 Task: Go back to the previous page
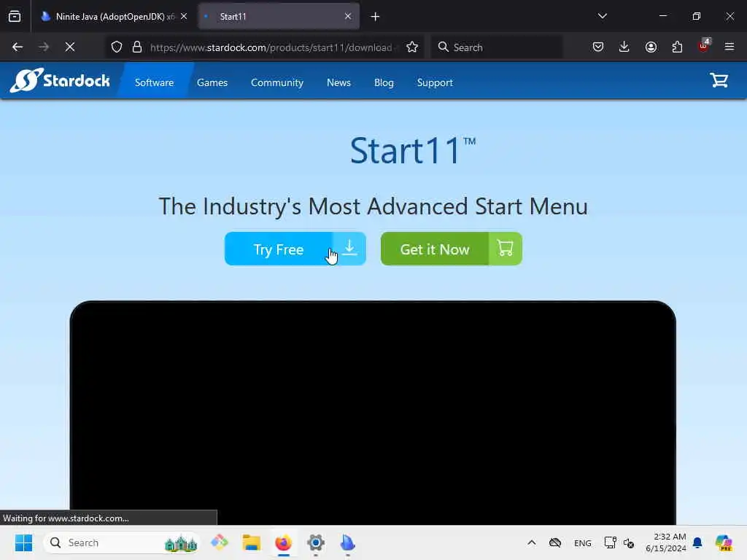pyautogui.click(x=18, y=47)
